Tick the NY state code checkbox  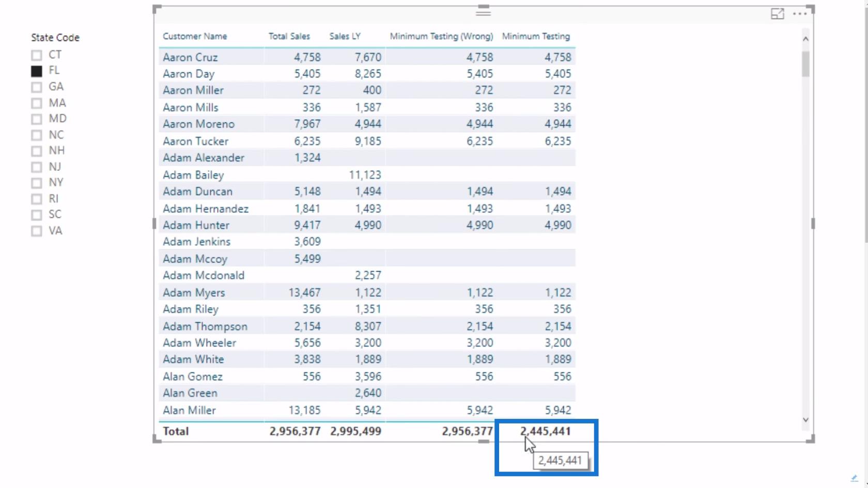coord(36,183)
